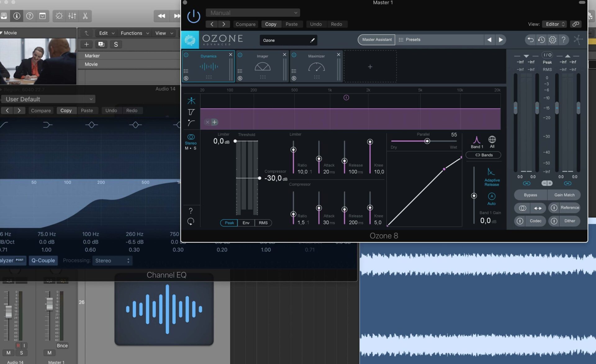Expand the Processing Stereo dropdown
Viewport: 596px width, 364px height.
111,260
